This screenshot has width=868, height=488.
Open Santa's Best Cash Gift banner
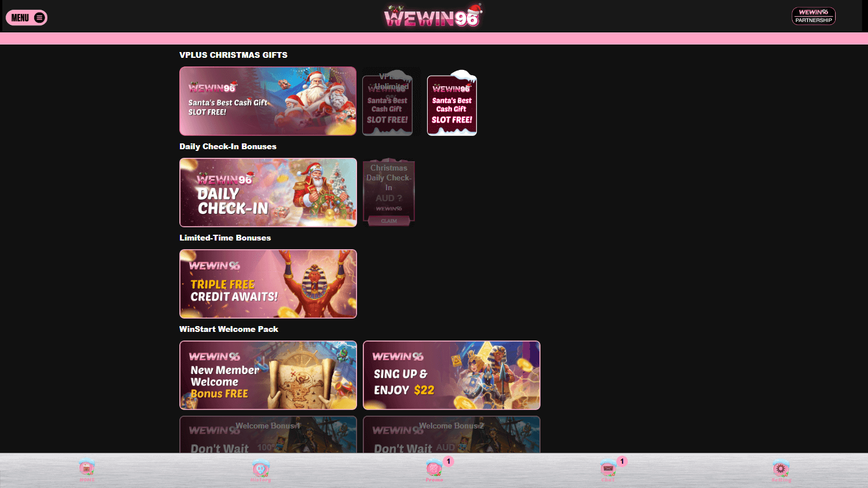pyautogui.click(x=267, y=101)
